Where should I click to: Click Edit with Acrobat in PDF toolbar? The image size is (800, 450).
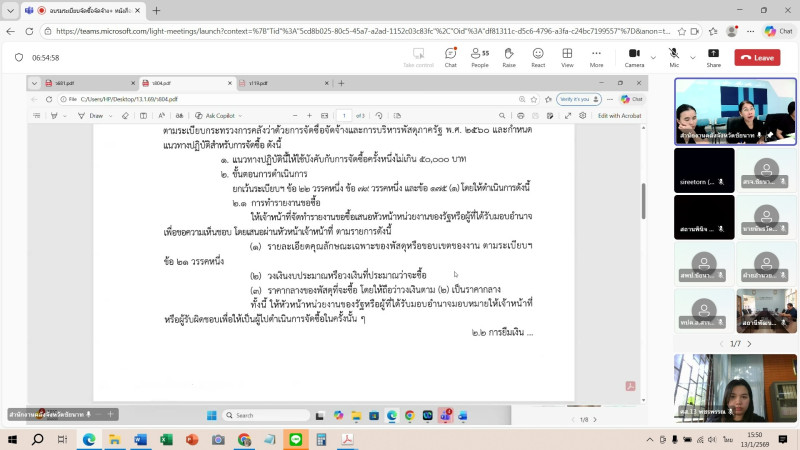pyautogui.click(x=619, y=116)
